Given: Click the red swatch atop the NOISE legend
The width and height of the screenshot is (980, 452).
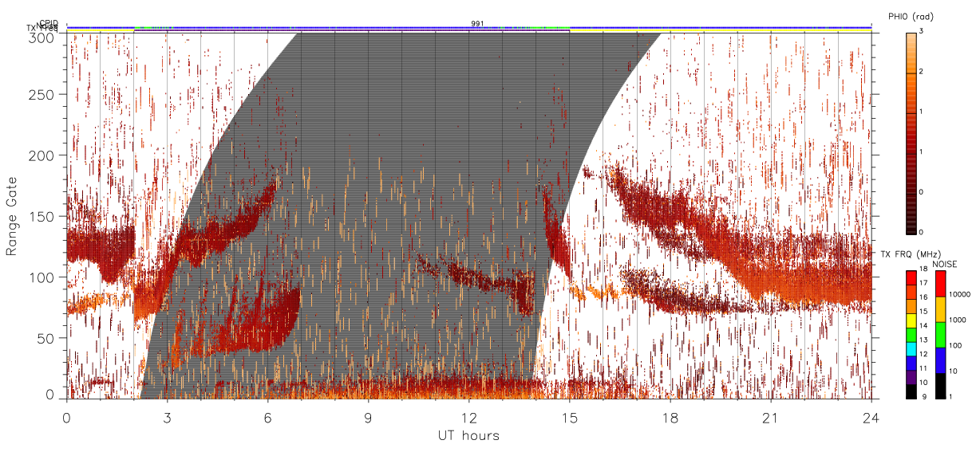Looking at the screenshot, I should pyautogui.click(x=940, y=284).
